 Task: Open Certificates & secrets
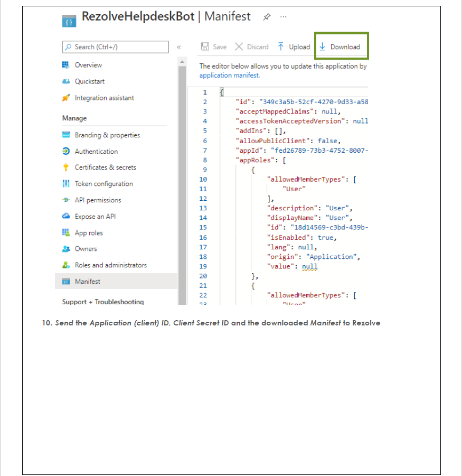106,167
